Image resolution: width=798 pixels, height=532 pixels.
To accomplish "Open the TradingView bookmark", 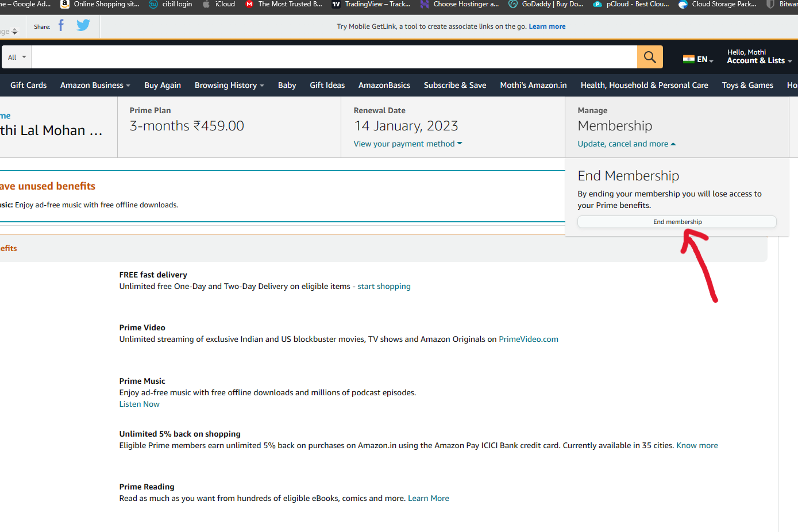I will click(371, 4).
